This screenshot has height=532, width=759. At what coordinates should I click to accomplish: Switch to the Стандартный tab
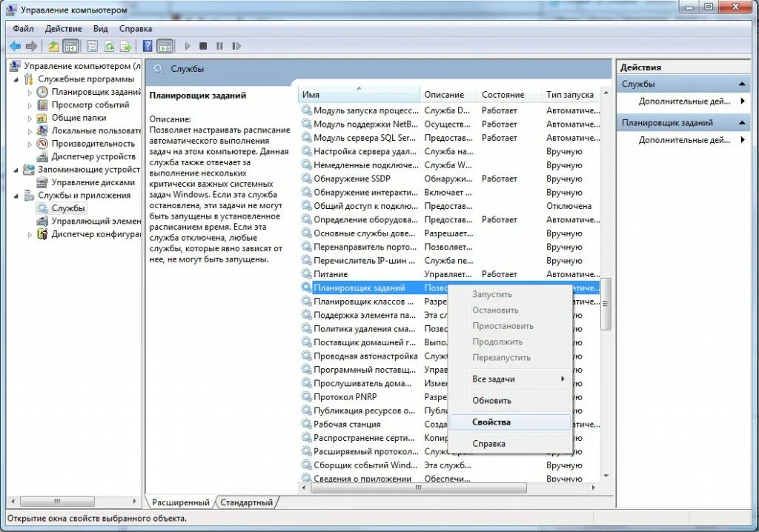(x=246, y=502)
